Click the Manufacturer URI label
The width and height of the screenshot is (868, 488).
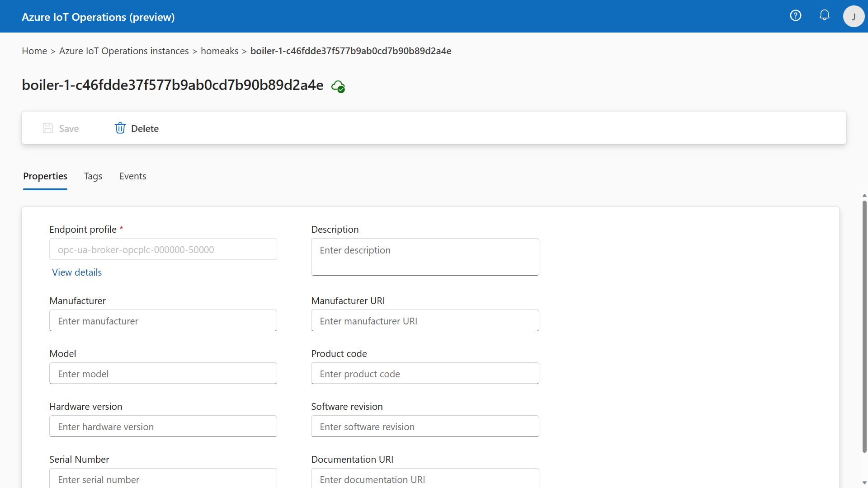(x=348, y=301)
